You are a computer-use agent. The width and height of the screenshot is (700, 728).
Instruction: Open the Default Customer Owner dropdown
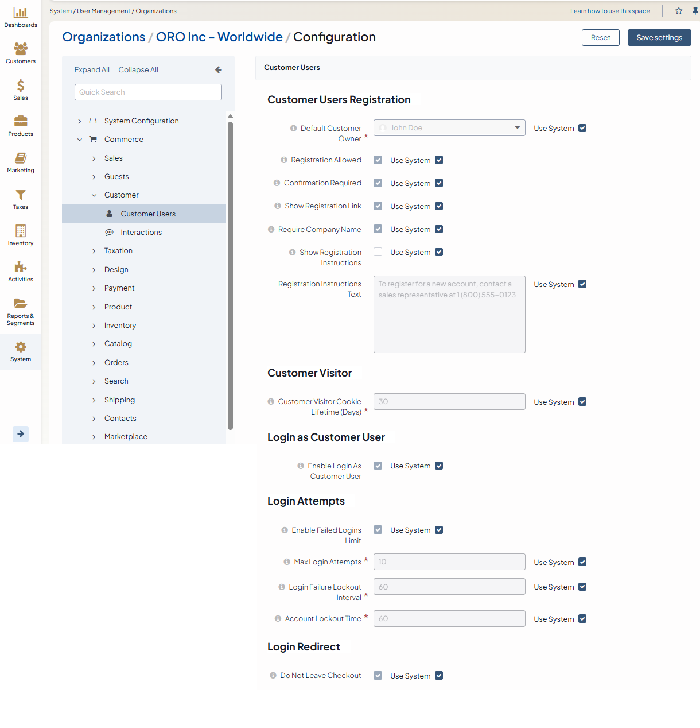click(449, 128)
